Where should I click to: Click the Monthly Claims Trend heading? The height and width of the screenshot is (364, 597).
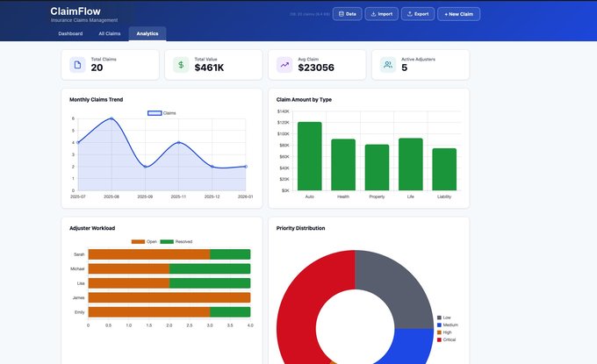pos(96,100)
